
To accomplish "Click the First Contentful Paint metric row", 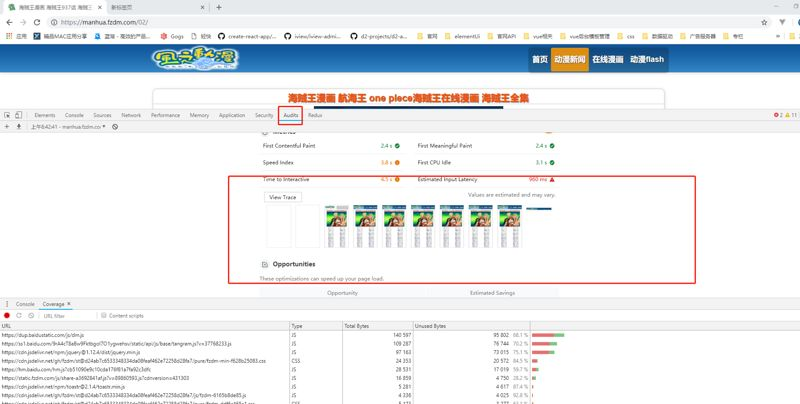I will click(332, 146).
